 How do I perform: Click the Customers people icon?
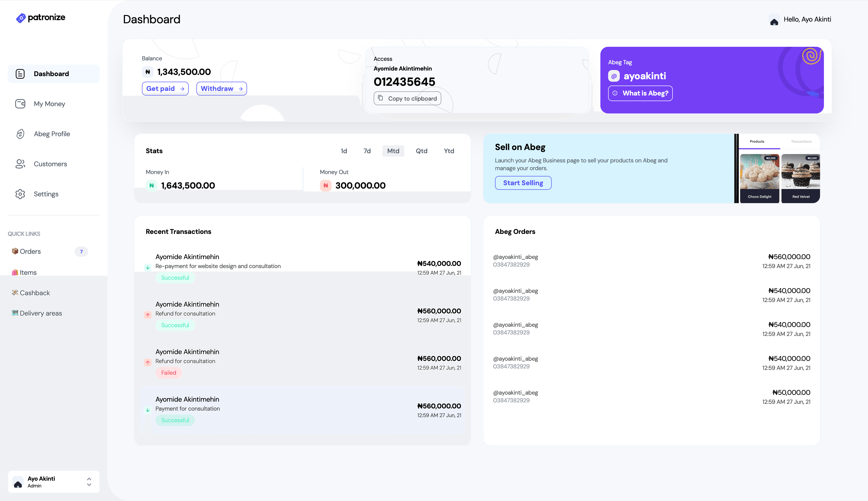pyautogui.click(x=20, y=164)
